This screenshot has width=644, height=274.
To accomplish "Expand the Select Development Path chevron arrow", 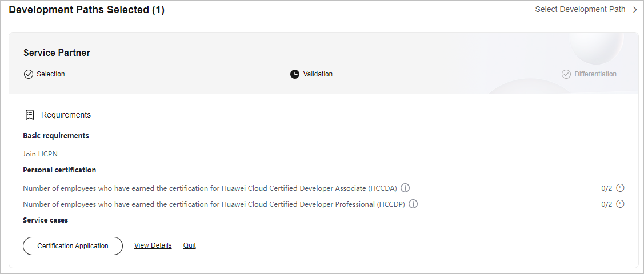I will pos(634,10).
